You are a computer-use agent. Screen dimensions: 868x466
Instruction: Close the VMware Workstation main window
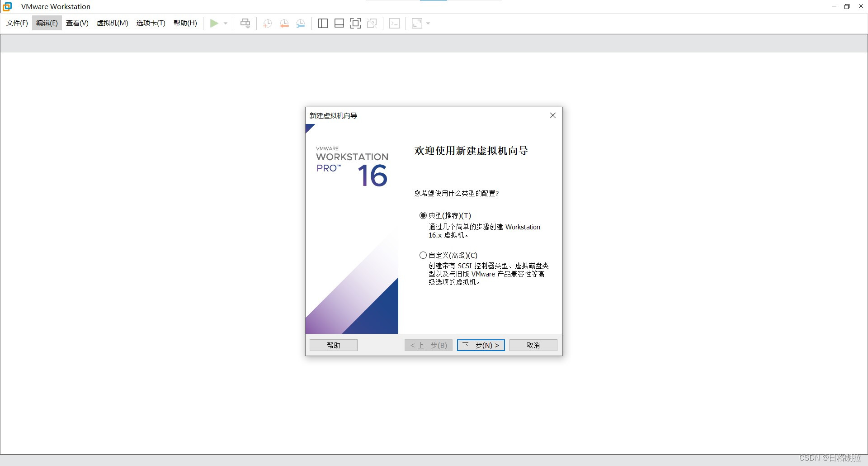(x=861, y=6)
